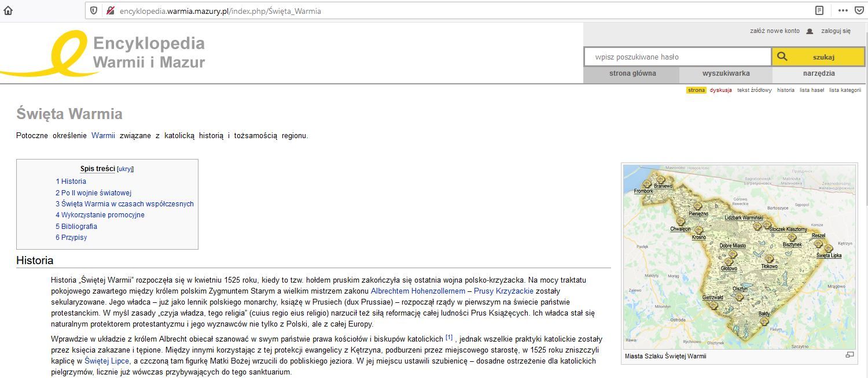Switch to the 'dyskusja' page tab
This screenshot has height=378, width=868.
(720, 90)
